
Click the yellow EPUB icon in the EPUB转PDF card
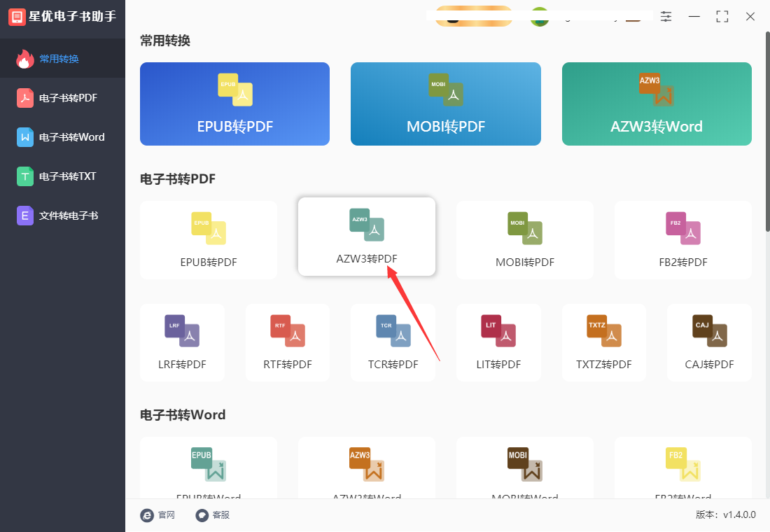[209, 228]
